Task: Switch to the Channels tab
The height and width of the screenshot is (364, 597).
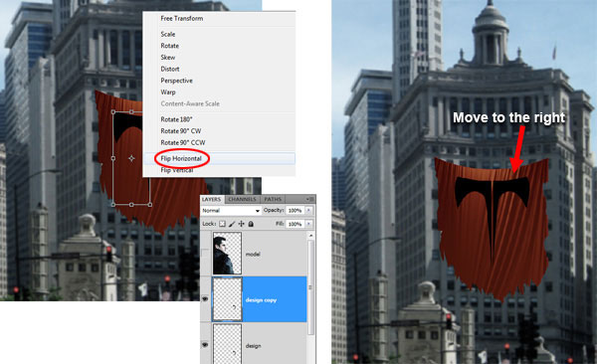Action: [x=242, y=199]
